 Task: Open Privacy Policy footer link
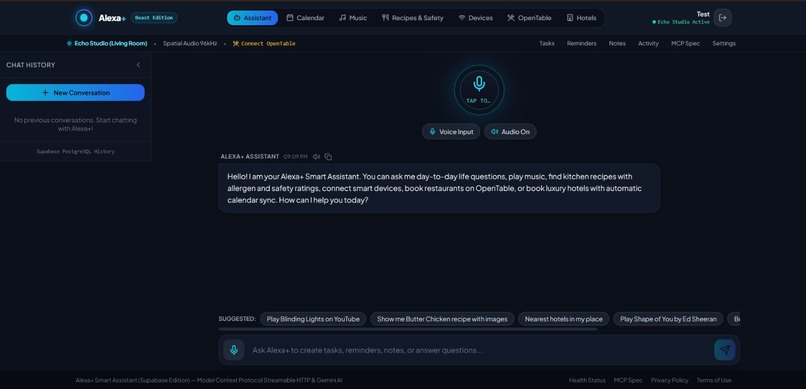tap(669, 380)
